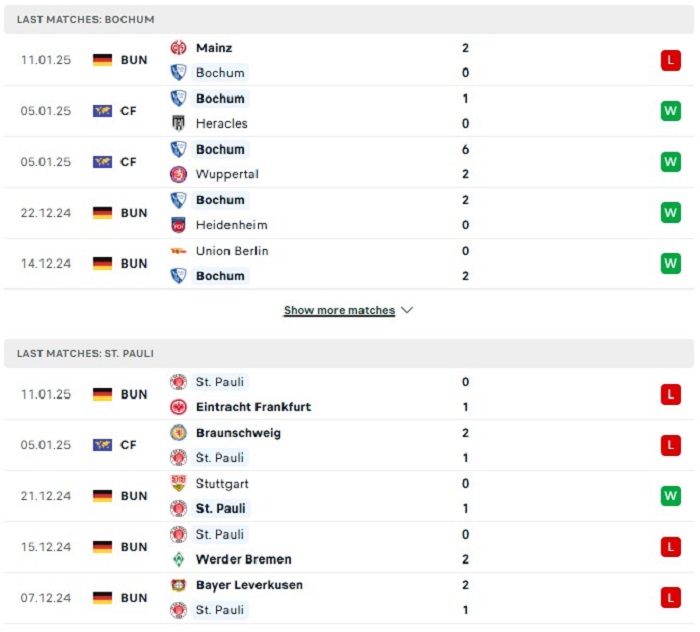Select the 22.12.24 Bochum vs Heidenheim row
This screenshot has height=632, width=700.
pyautogui.click(x=349, y=212)
